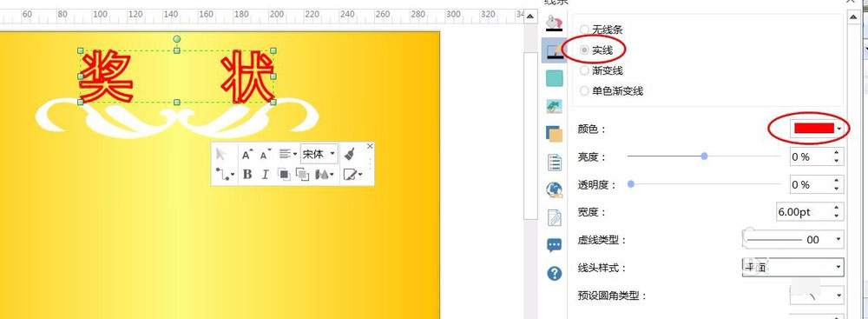Open the 宋体 font name dropdown
This screenshot has height=319, width=868.
(x=319, y=154)
